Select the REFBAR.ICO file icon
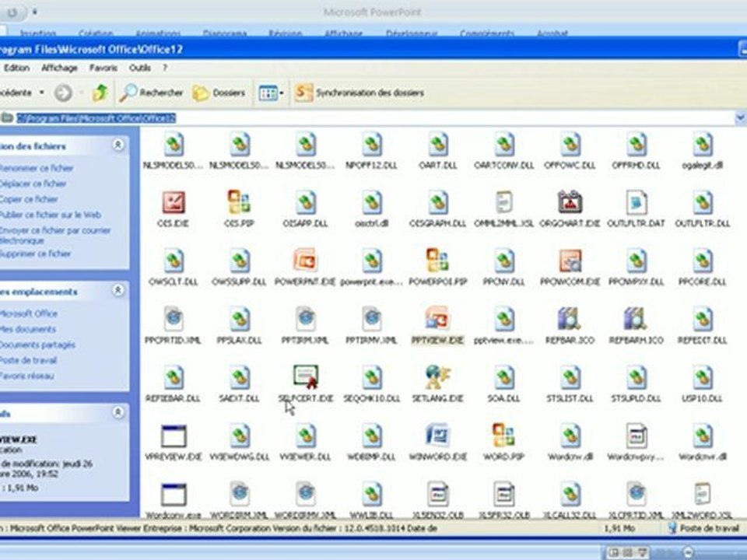Screen dimensions: 747x560 coord(570,319)
